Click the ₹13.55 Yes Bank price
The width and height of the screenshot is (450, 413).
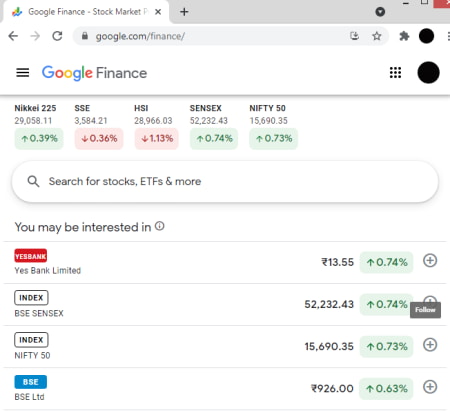pos(337,262)
